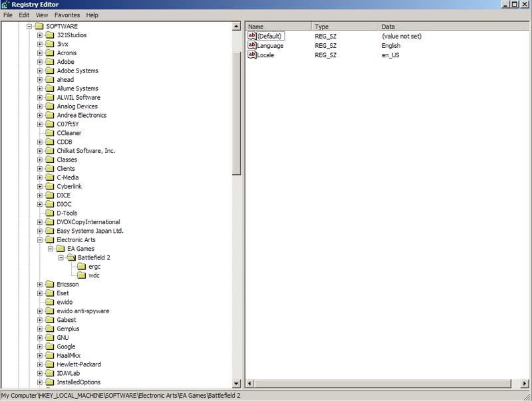
Task: Sort values by the Data column header
Action: [x=454, y=27]
